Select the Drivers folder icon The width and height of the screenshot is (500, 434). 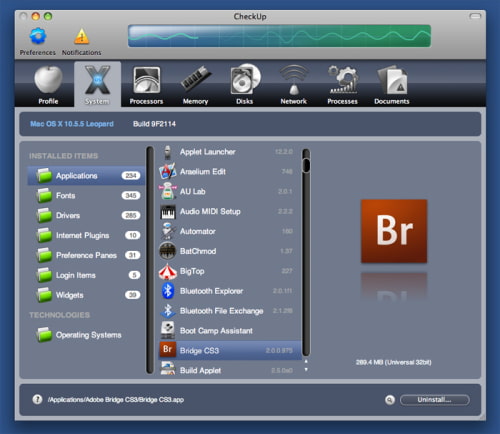tap(44, 215)
